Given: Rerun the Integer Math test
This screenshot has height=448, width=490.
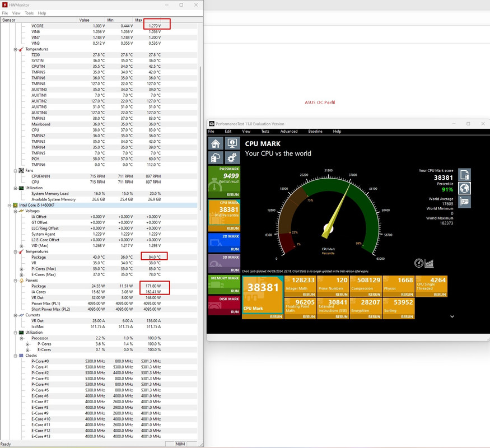Looking at the screenshot, I should [x=309, y=295].
